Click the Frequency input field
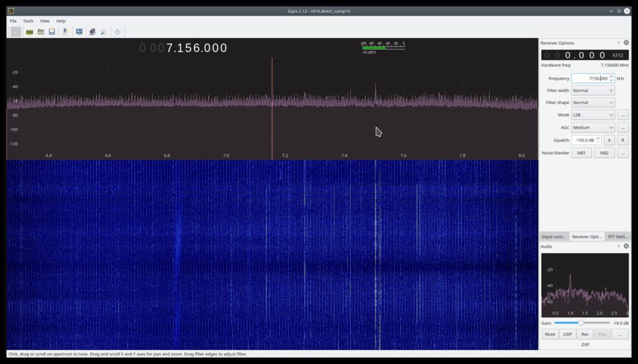The image size is (638, 364). pos(589,78)
